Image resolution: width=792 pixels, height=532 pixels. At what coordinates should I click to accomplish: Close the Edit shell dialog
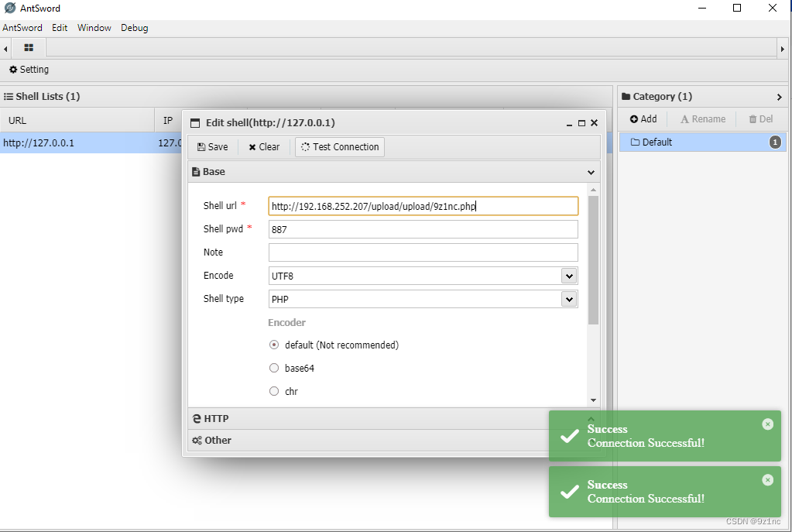tap(594, 123)
